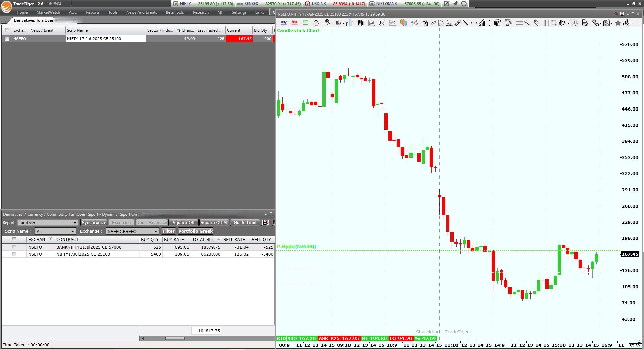The width and height of the screenshot is (644, 350).
Task: Click the pin icon in top ticker bar
Action: click(x=455, y=4)
